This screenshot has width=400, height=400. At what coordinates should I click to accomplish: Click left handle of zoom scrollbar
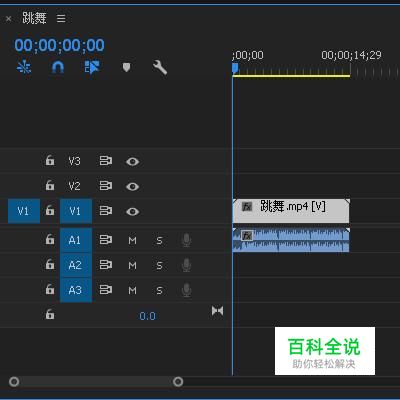point(14,381)
